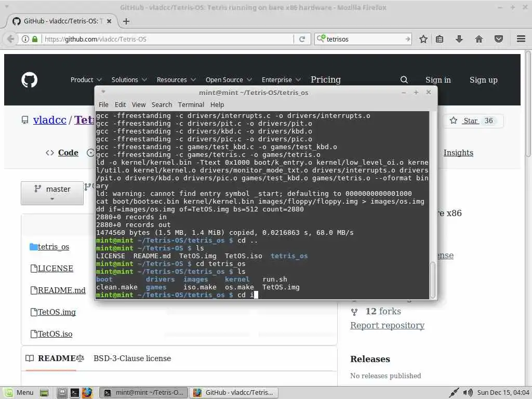Screen dimensions: 532x399
Task: Open the Insights tab on GitHub
Action: click(458, 153)
